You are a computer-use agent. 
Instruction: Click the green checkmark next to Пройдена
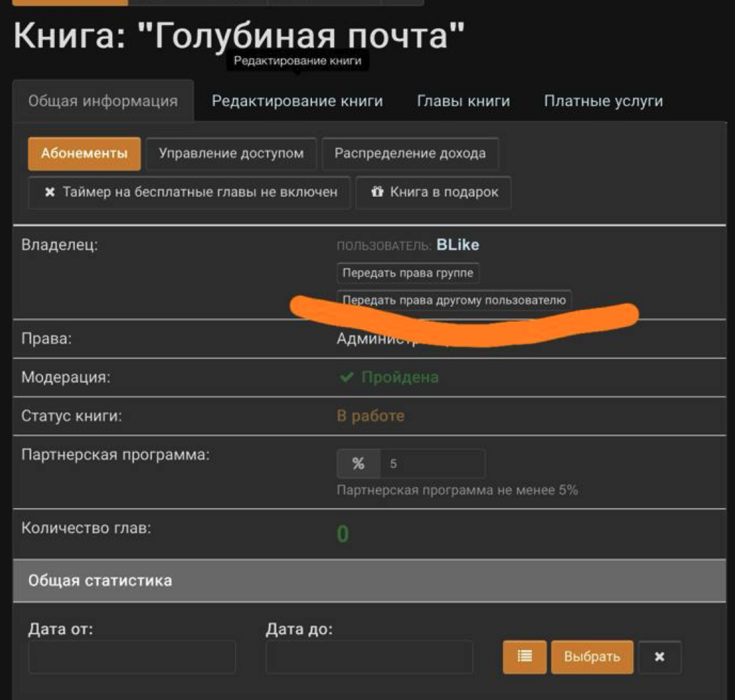point(346,378)
